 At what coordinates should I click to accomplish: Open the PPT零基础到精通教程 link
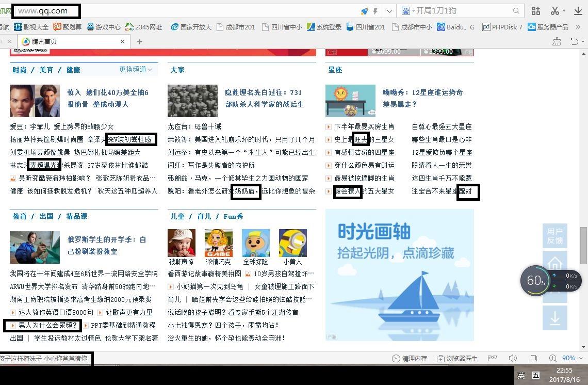pyautogui.click(x=123, y=325)
